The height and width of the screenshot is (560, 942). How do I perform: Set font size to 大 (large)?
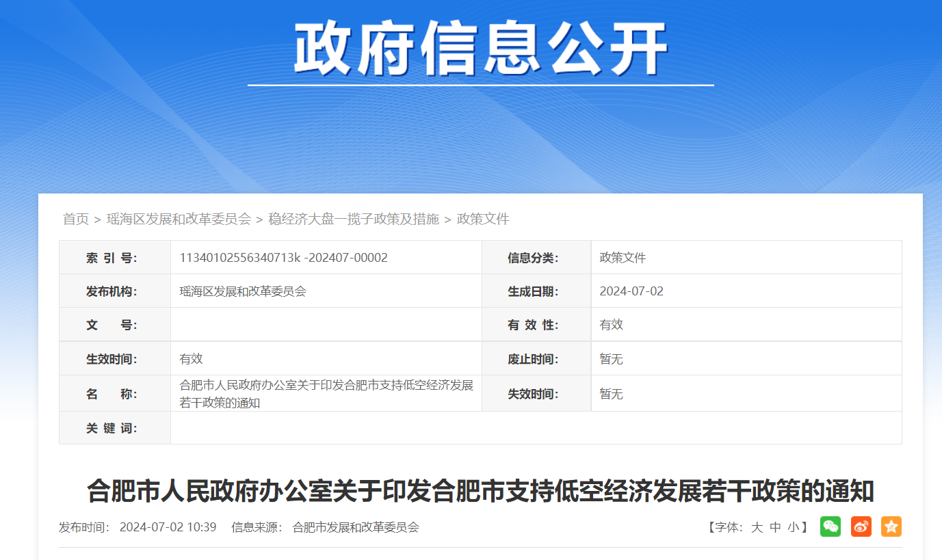pos(757,527)
